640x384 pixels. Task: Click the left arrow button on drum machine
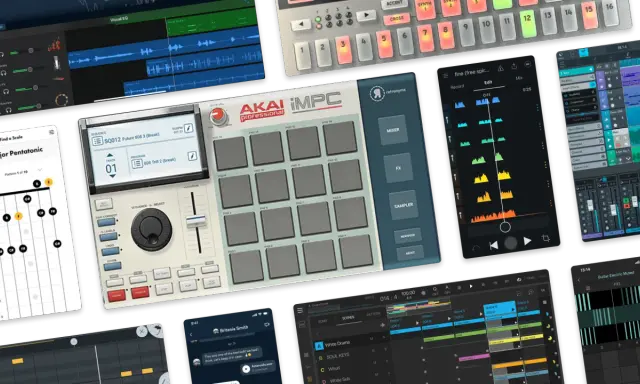(301, 24)
